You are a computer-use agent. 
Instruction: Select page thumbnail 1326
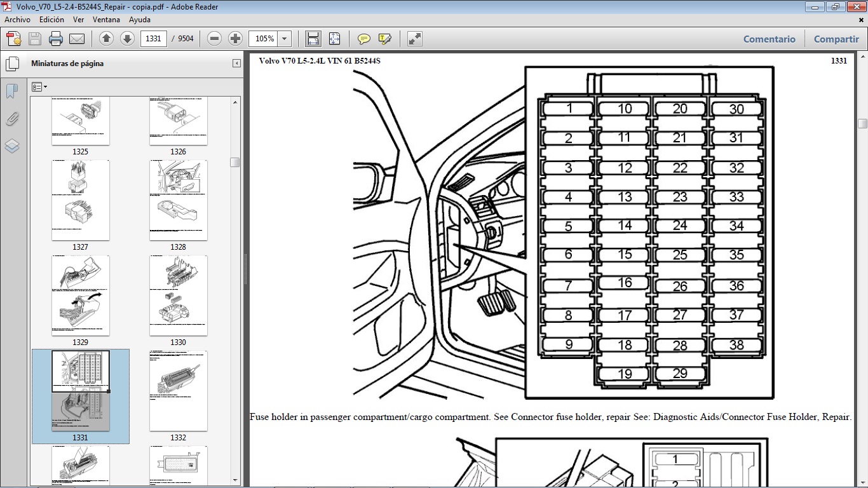[179, 121]
